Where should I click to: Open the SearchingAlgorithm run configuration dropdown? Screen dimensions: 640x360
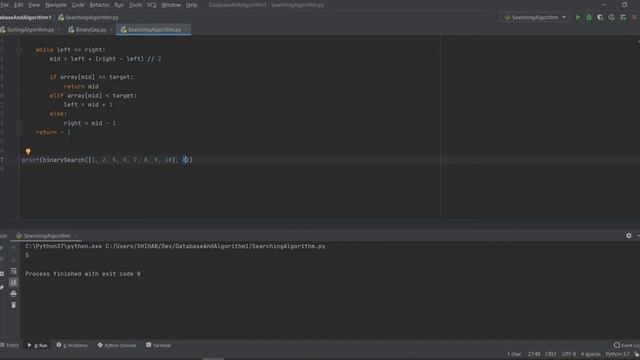click(x=535, y=18)
